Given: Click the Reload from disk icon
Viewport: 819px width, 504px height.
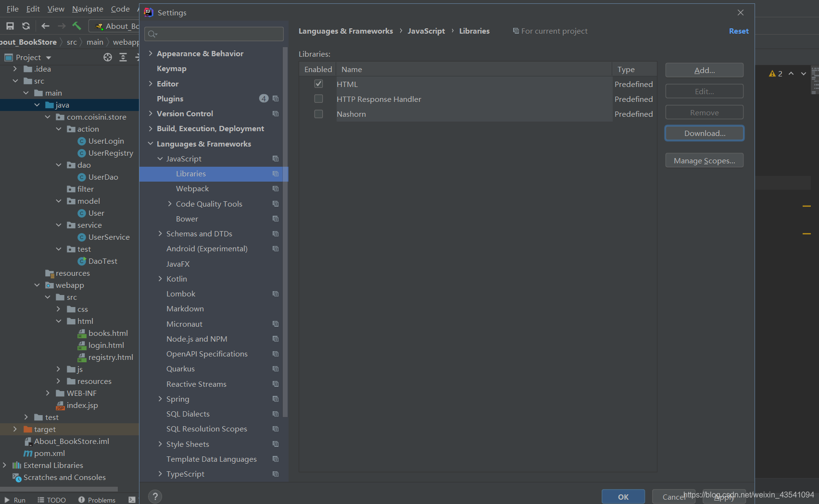Looking at the screenshot, I should 26,26.
